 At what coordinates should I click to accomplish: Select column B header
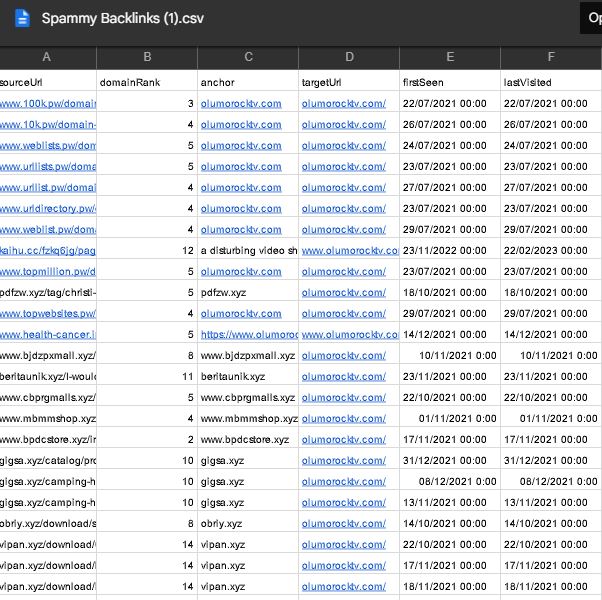[147, 58]
